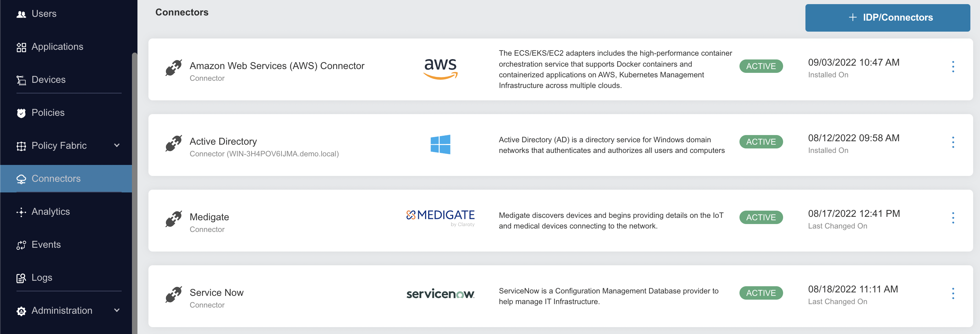This screenshot has height=334, width=980.
Task: Click the ACTIVE badge on Active Directory
Action: [x=761, y=142]
